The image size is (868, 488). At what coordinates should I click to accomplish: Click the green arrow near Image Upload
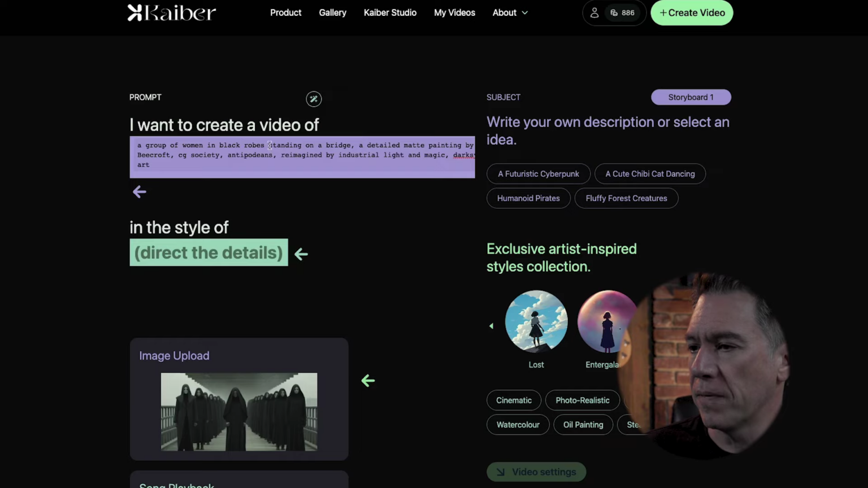pos(367,381)
